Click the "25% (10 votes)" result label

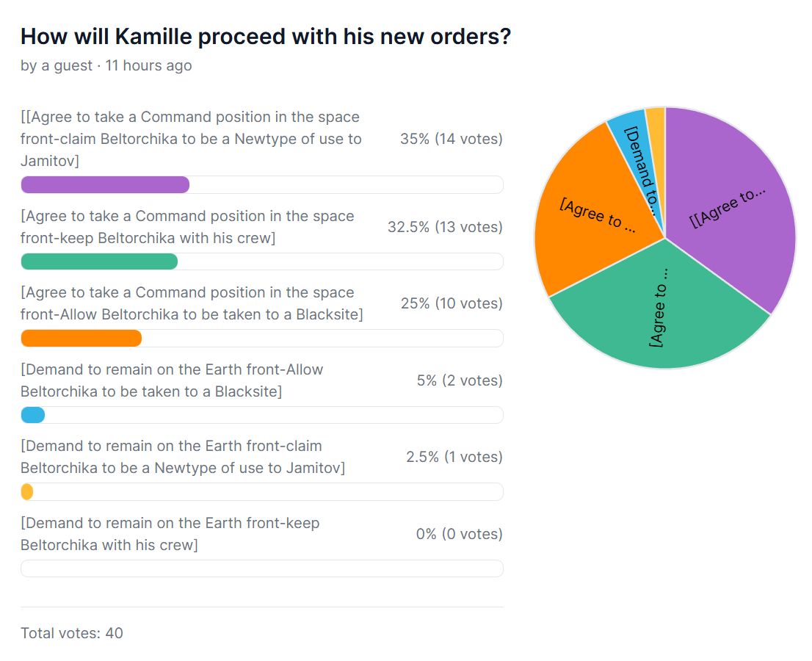point(451,303)
